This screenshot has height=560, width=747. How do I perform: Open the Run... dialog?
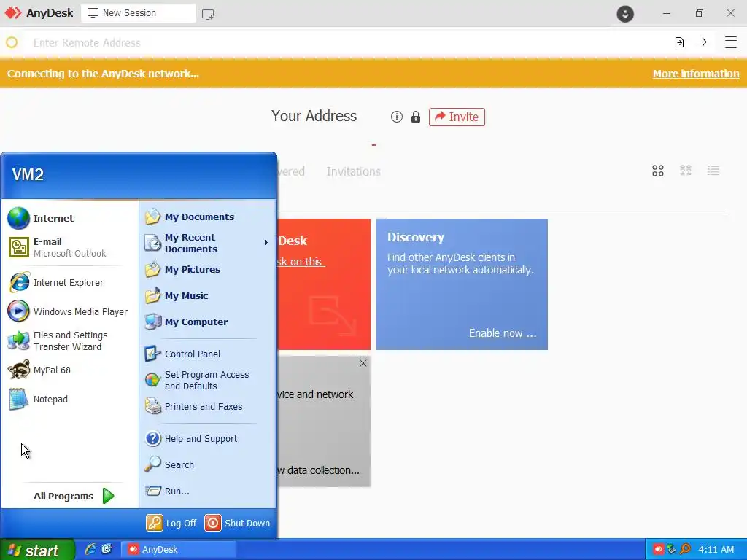tap(206, 491)
